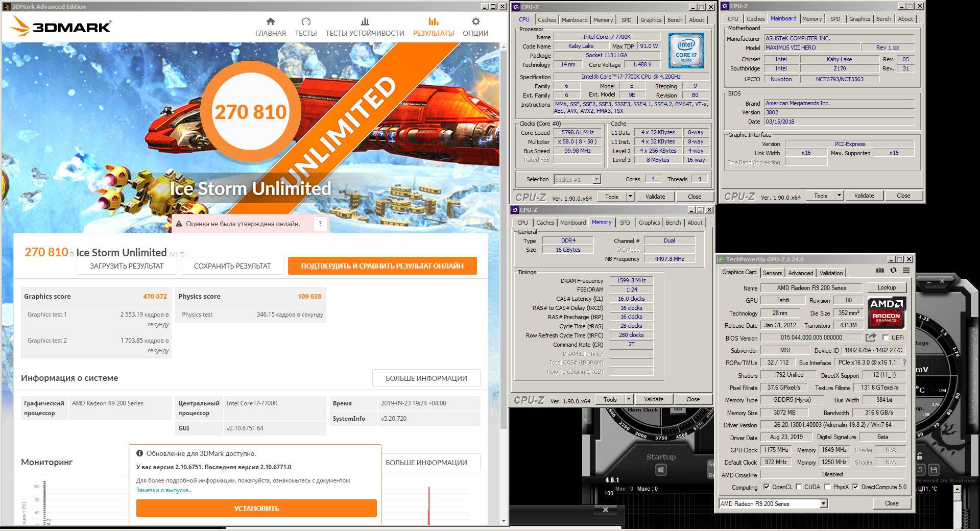Open the ГЛАВНАЯ home icon in 3DMark
This screenshot has height=531, width=980.
tap(271, 21)
